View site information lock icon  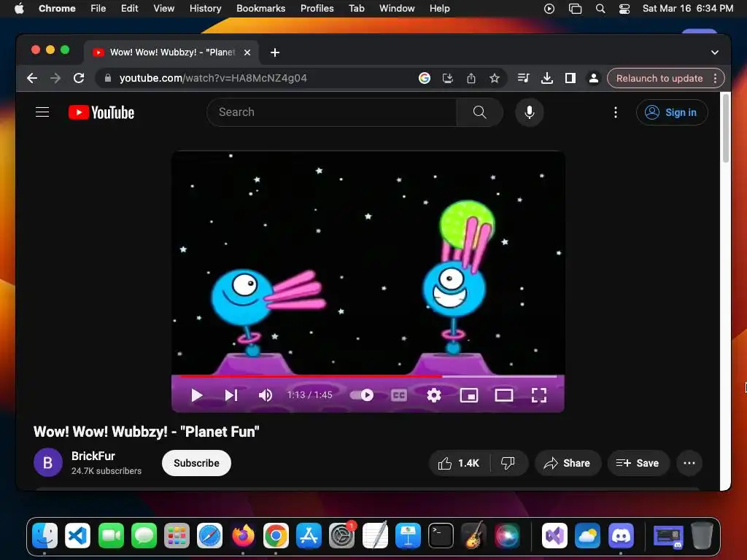[x=108, y=78]
